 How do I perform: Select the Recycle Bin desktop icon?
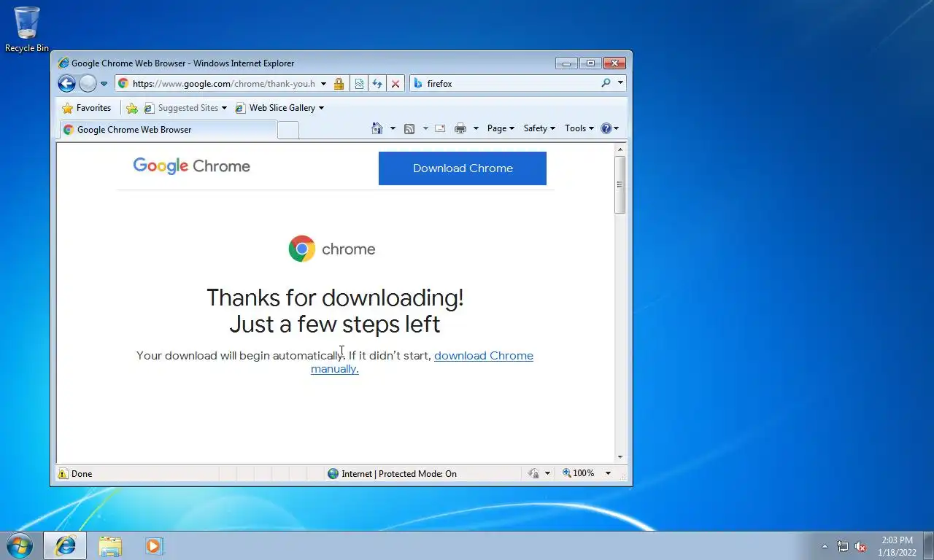[27, 29]
